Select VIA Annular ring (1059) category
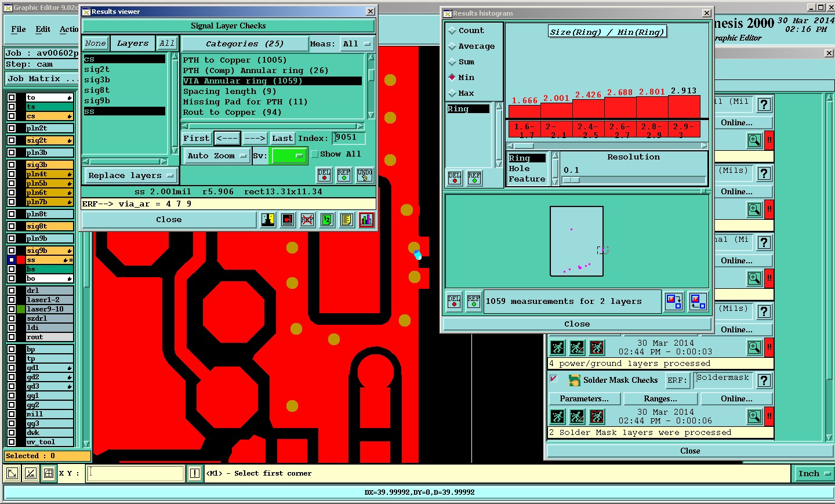The height and width of the screenshot is (504, 835). (272, 81)
